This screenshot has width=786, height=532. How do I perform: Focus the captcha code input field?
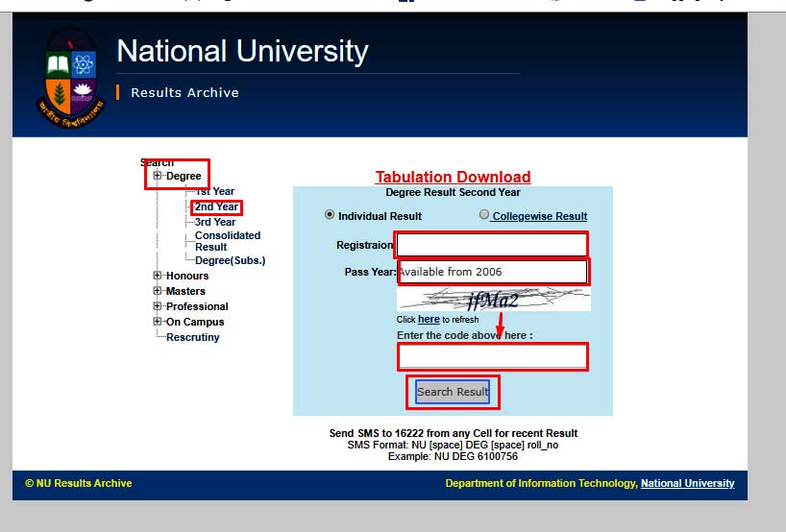(493, 356)
